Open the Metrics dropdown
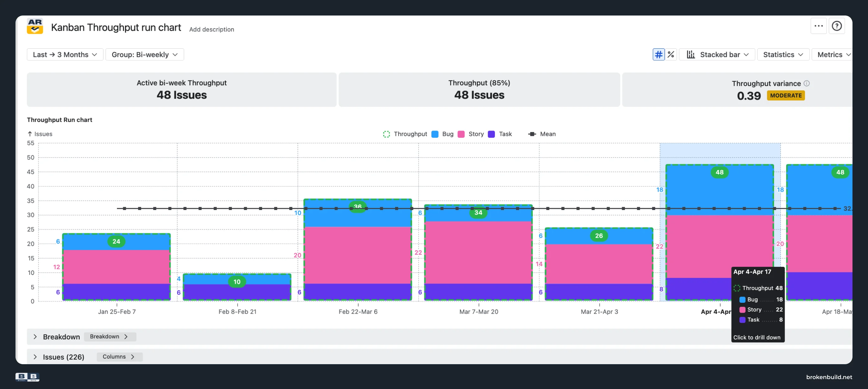Image resolution: width=868 pixels, height=389 pixels. point(833,55)
